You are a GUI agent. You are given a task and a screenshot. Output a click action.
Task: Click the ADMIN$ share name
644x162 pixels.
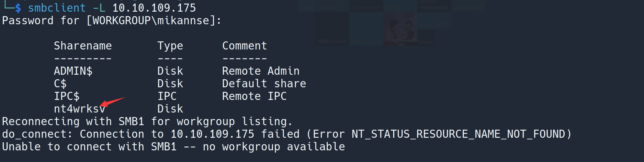73,71
